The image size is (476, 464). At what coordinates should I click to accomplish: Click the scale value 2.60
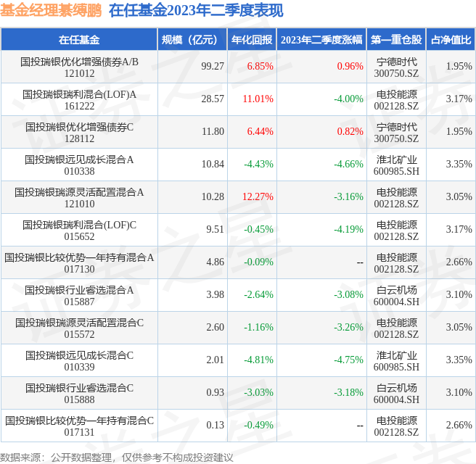click(x=215, y=327)
